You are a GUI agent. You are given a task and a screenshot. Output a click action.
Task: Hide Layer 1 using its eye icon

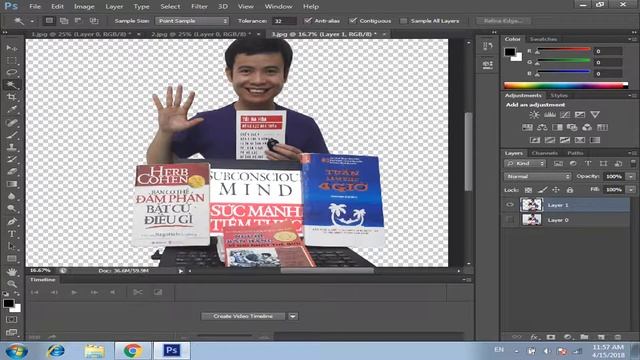click(510, 205)
